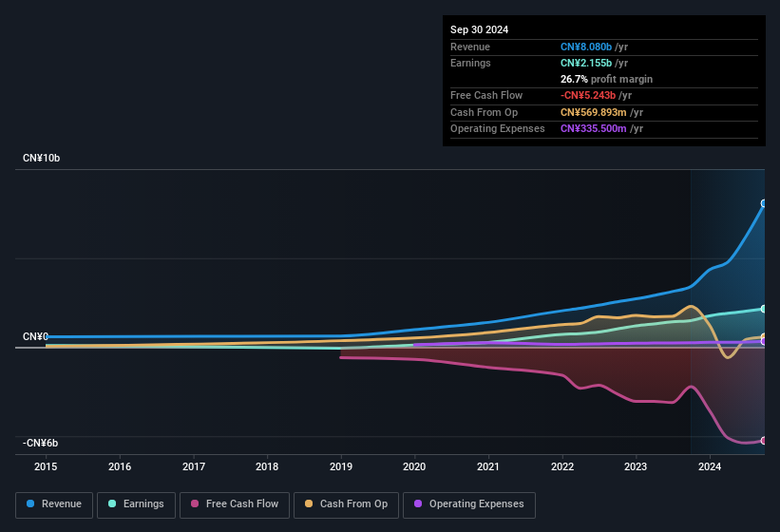Click the Sep 30 2024 tooltip date
The height and width of the screenshot is (532, 780).
tap(480, 29)
